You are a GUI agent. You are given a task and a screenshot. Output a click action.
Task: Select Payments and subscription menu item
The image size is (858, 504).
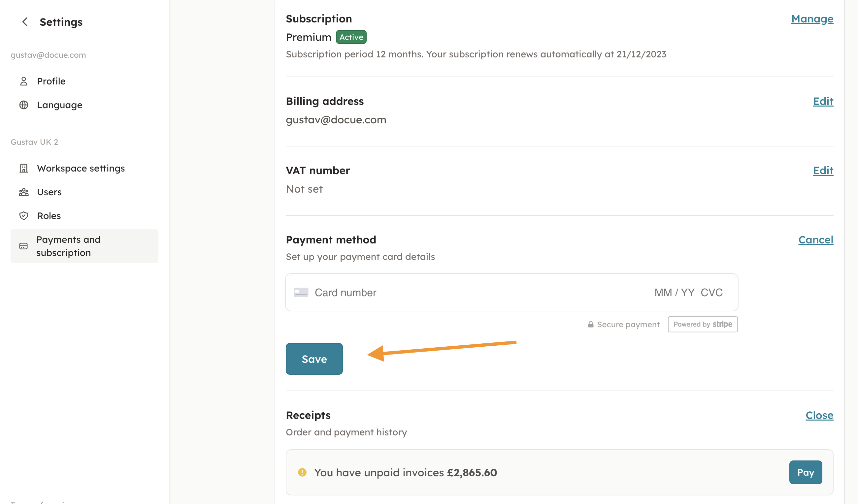(x=68, y=246)
